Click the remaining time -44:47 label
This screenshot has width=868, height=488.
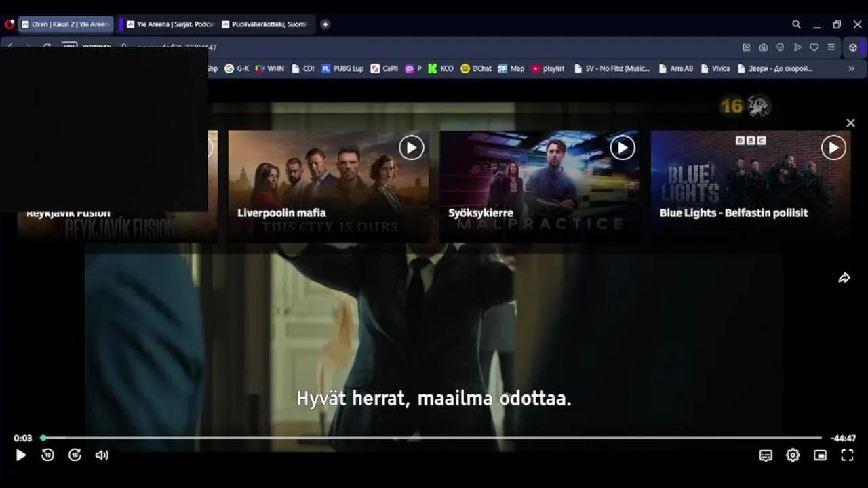tap(844, 439)
